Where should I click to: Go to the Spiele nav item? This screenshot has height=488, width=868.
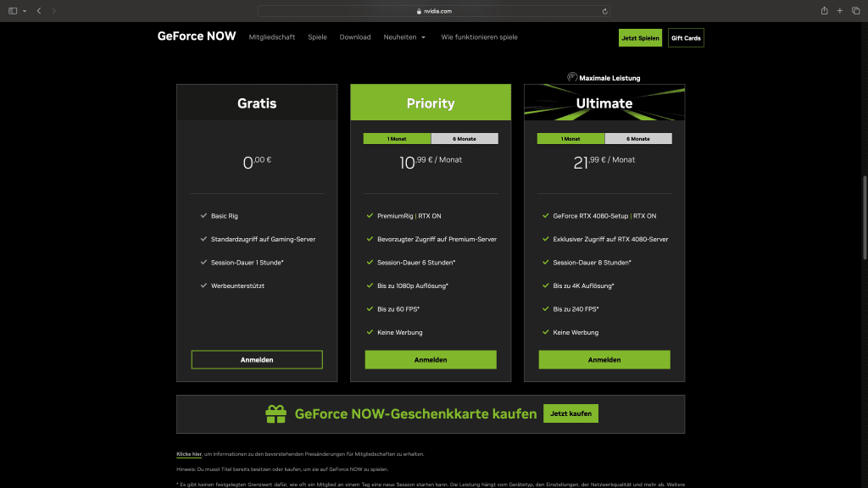[317, 37]
